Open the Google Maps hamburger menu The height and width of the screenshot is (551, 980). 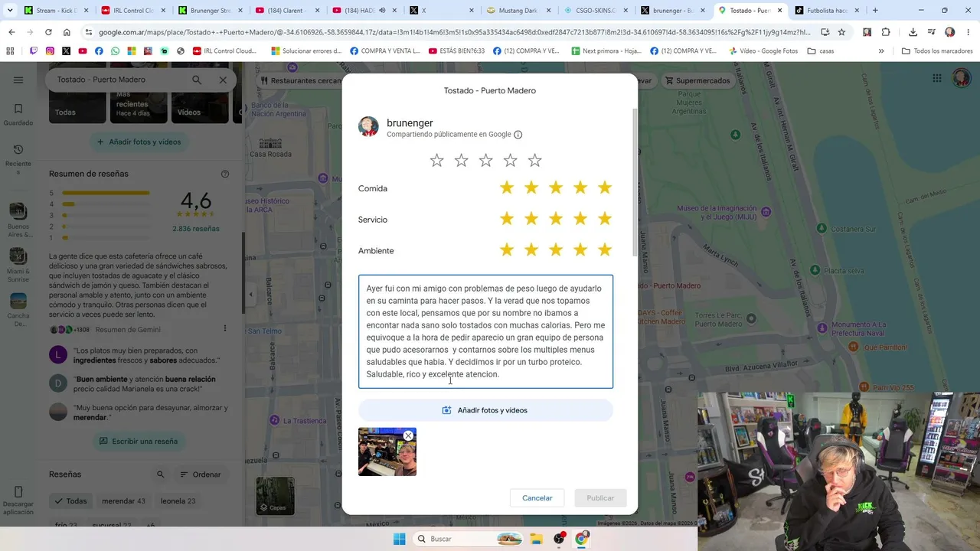pyautogui.click(x=18, y=80)
